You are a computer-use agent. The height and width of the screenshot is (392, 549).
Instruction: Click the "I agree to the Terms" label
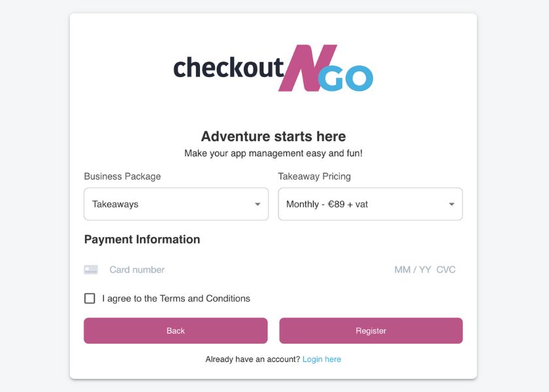pos(176,299)
